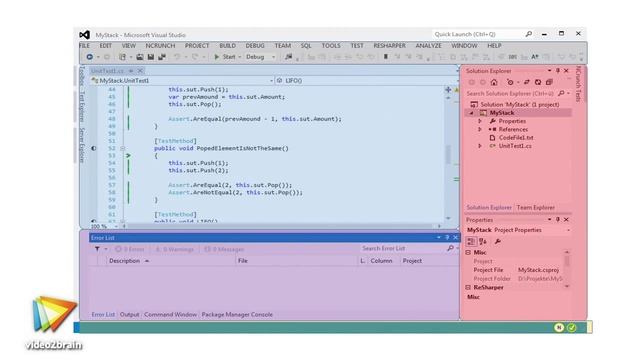Toggle auto-hide pin on Solution Explorer
The image size is (640, 360).
click(558, 71)
